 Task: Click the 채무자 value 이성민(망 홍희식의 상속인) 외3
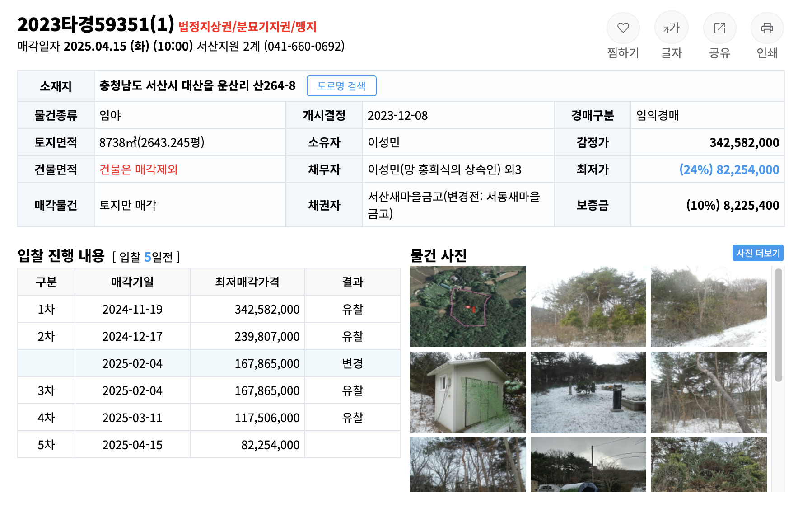click(x=444, y=170)
